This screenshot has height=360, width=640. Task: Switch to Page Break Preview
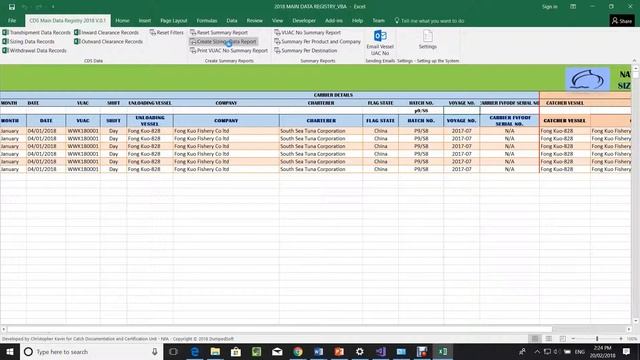[562, 339]
